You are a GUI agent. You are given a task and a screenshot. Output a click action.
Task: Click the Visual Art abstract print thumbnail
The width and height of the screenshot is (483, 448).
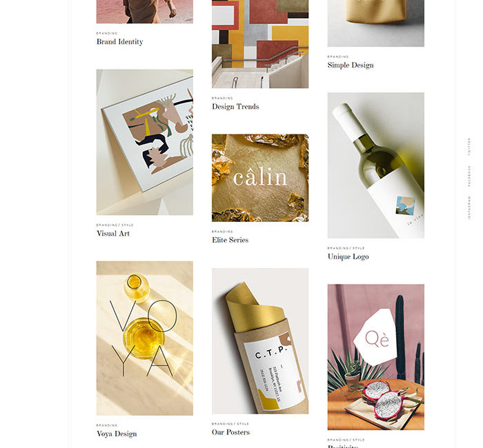pyautogui.click(x=145, y=142)
